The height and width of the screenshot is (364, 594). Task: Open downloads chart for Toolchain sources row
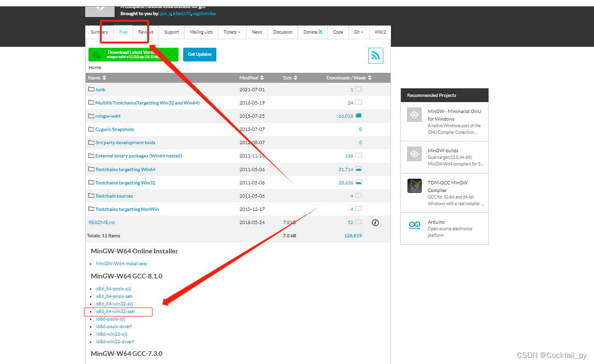[x=358, y=195]
